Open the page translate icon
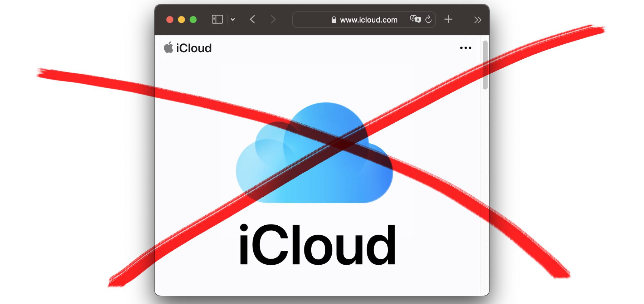Image resolution: width=644 pixels, height=304 pixels. pyautogui.click(x=415, y=19)
